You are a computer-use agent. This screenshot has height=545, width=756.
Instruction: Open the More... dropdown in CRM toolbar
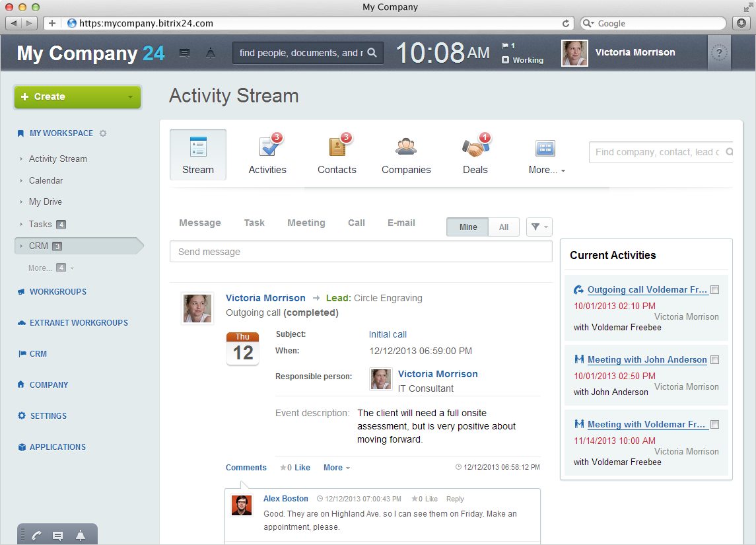coord(547,170)
